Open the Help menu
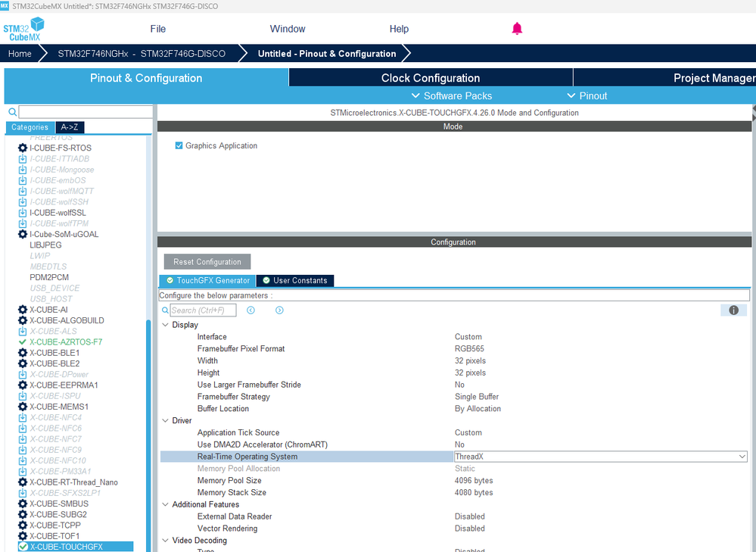This screenshot has height=552, width=756. [399, 29]
